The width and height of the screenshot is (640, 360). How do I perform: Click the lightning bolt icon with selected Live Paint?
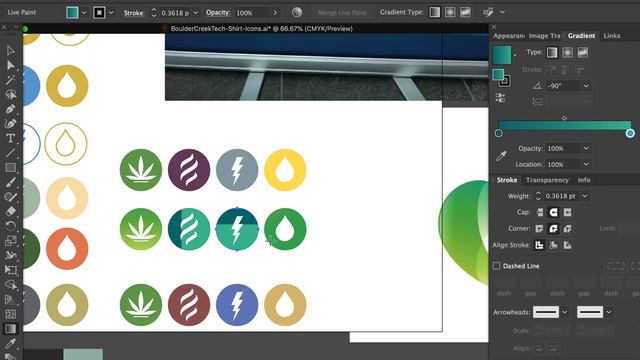(237, 229)
